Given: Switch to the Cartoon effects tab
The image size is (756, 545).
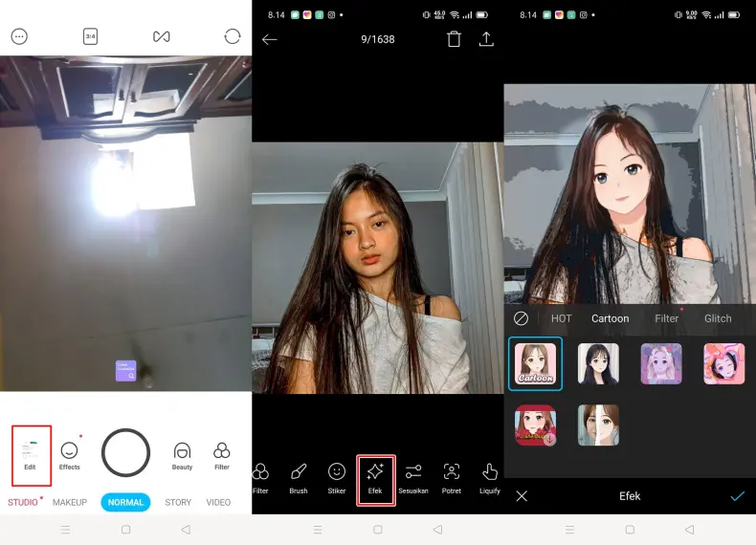Looking at the screenshot, I should click(x=610, y=318).
